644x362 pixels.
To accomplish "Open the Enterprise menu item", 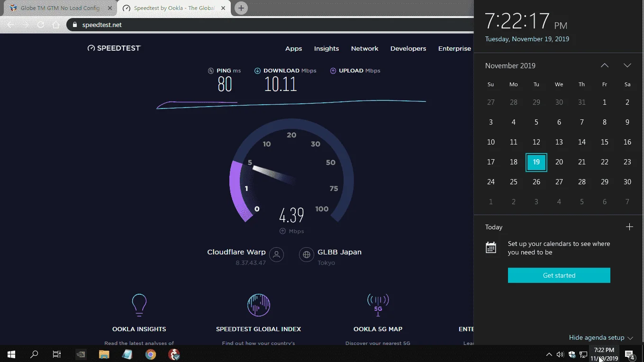I will coord(454,48).
